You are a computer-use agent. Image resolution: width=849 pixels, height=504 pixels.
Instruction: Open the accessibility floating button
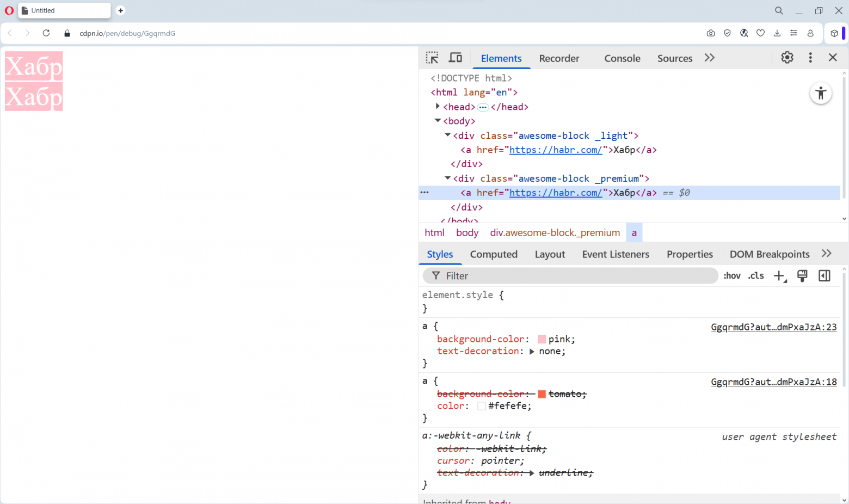821,93
